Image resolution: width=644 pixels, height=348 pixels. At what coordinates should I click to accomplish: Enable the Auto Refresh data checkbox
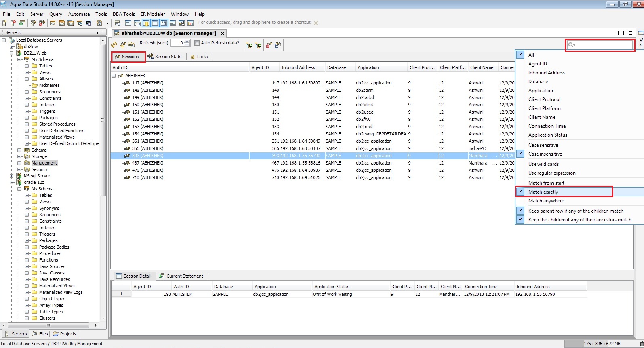pyautogui.click(x=197, y=43)
